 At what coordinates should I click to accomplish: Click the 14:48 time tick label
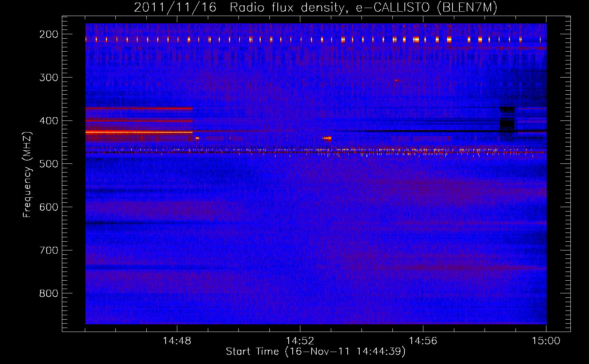(177, 341)
